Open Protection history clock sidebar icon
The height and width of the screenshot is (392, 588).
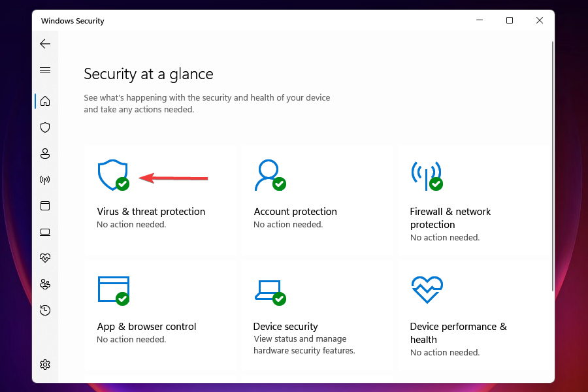[45, 310]
